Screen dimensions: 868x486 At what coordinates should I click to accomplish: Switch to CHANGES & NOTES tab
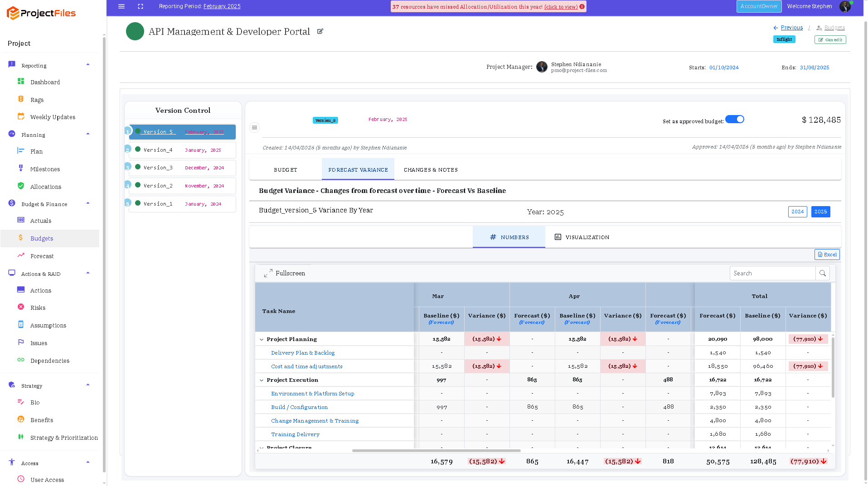pos(431,170)
